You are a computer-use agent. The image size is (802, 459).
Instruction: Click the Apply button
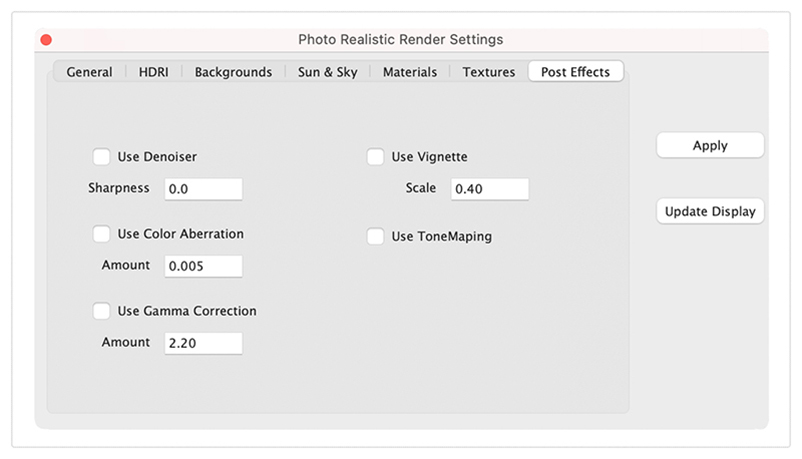(x=710, y=145)
